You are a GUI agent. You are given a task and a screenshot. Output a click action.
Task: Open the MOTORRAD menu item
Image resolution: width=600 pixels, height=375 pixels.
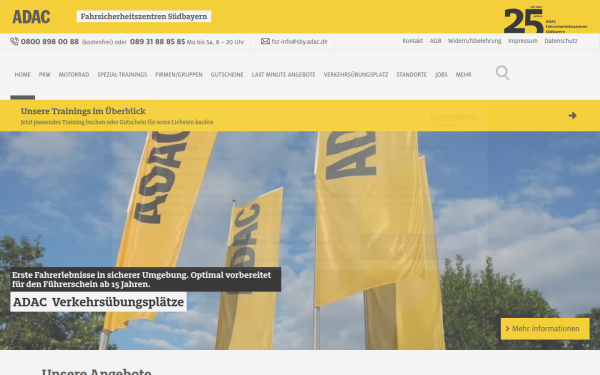tap(74, 75)
